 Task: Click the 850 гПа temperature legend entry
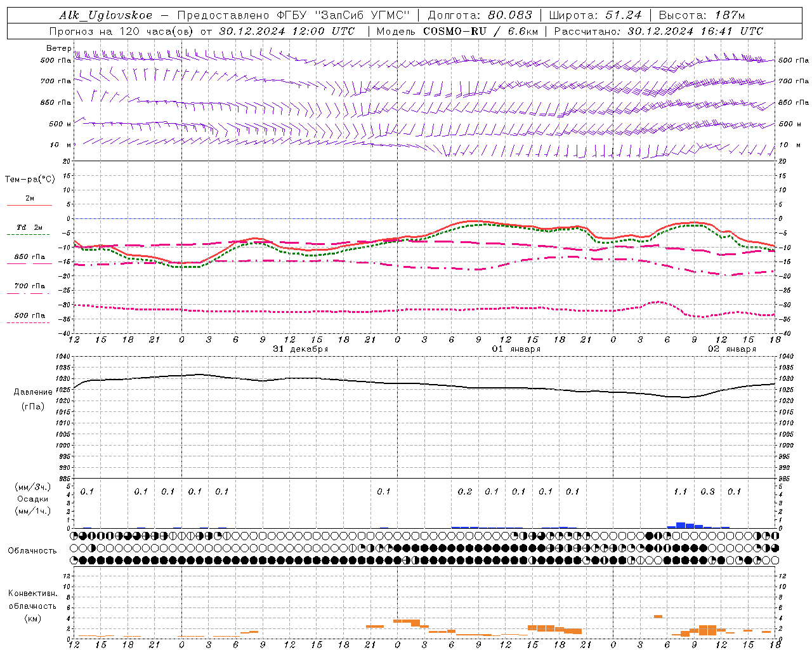29,257
